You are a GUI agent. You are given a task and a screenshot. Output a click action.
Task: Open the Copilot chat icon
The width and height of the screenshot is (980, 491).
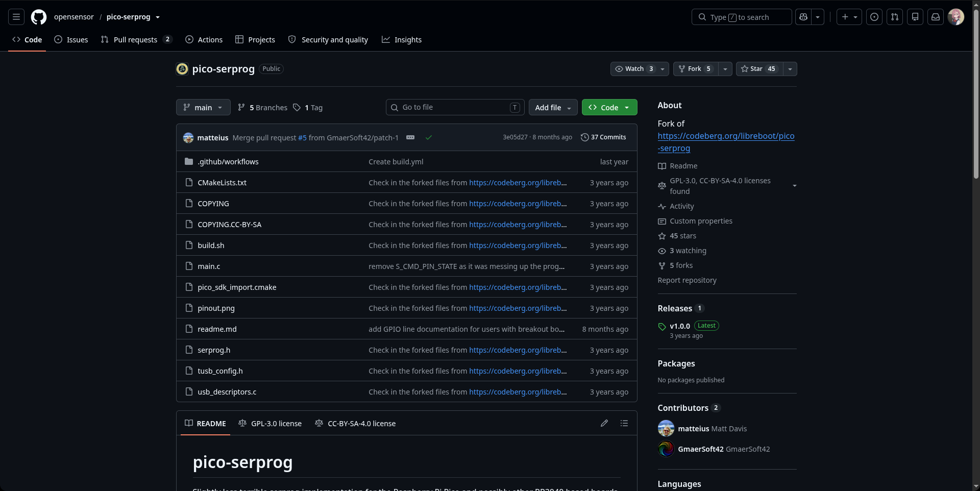coord(803,17)
